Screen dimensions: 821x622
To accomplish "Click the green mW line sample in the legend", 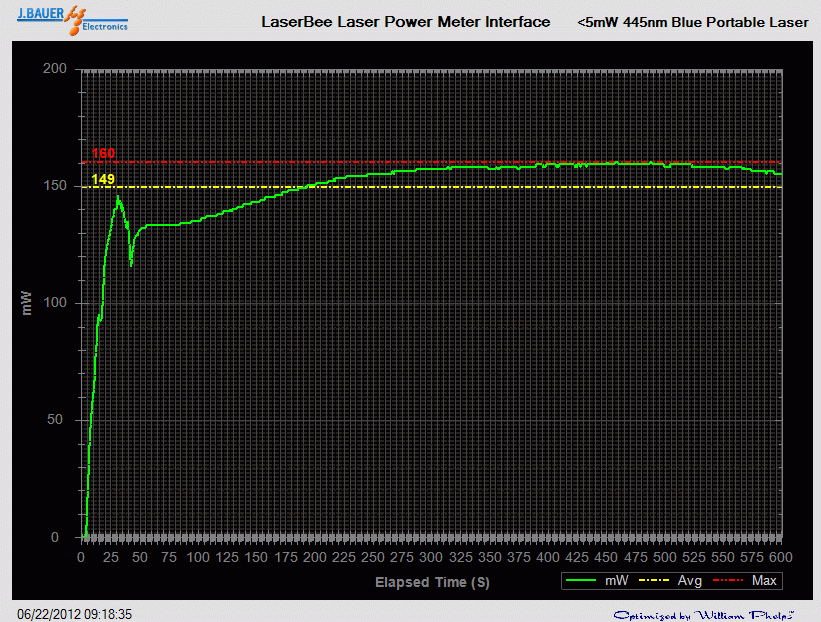I will (581, 580).
